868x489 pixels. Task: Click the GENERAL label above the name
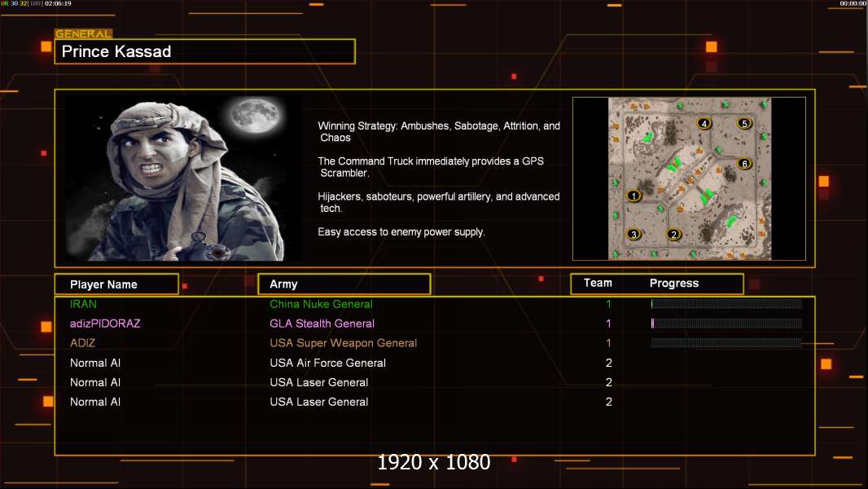pyautogui.click(x=84, y=33)
